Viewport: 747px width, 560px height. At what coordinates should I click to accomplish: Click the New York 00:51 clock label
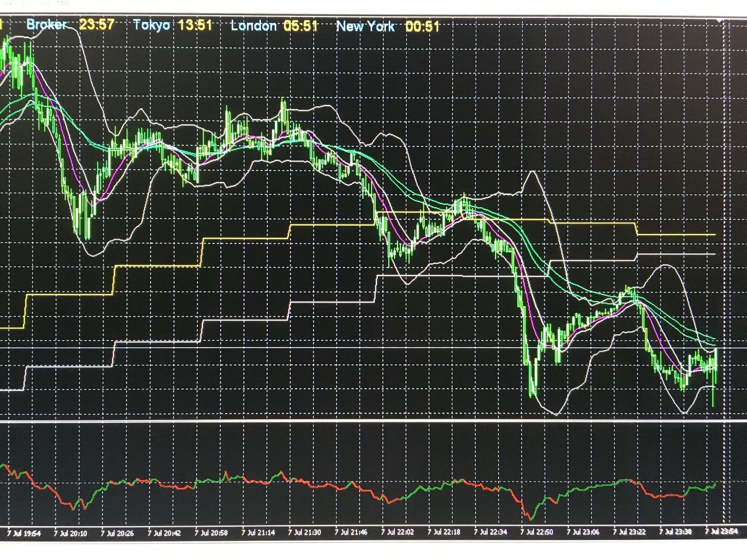388,26
